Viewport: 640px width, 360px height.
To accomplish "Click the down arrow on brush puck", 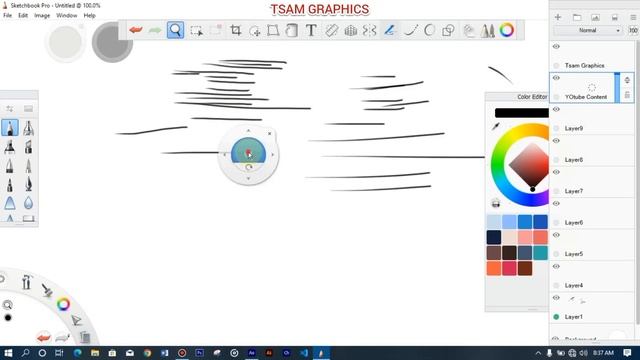I will coord(248,179).
